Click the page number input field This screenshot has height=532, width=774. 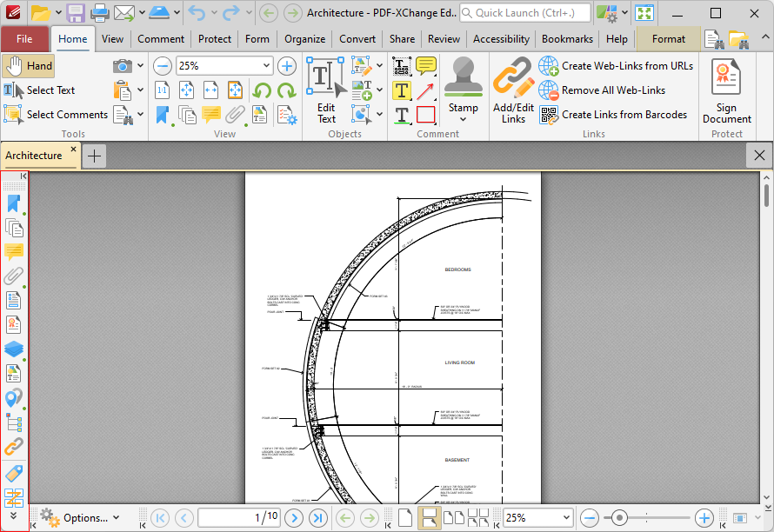click(239, 517)
